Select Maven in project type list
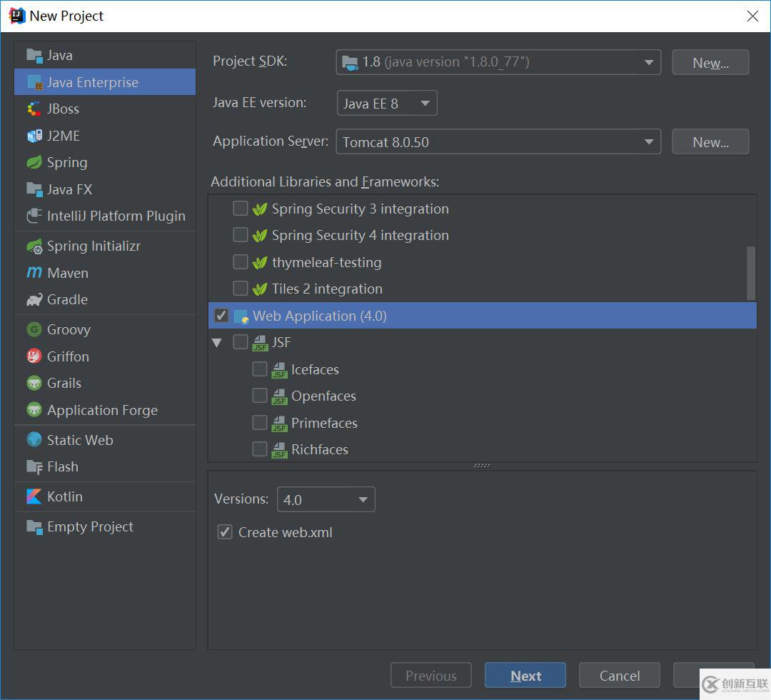 [x=105, y=273]
